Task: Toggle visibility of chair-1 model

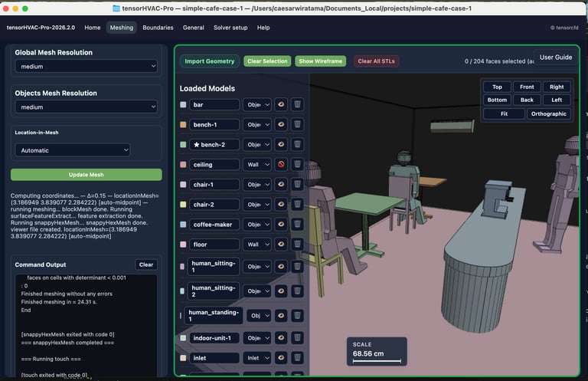Action: click(281, 184)
